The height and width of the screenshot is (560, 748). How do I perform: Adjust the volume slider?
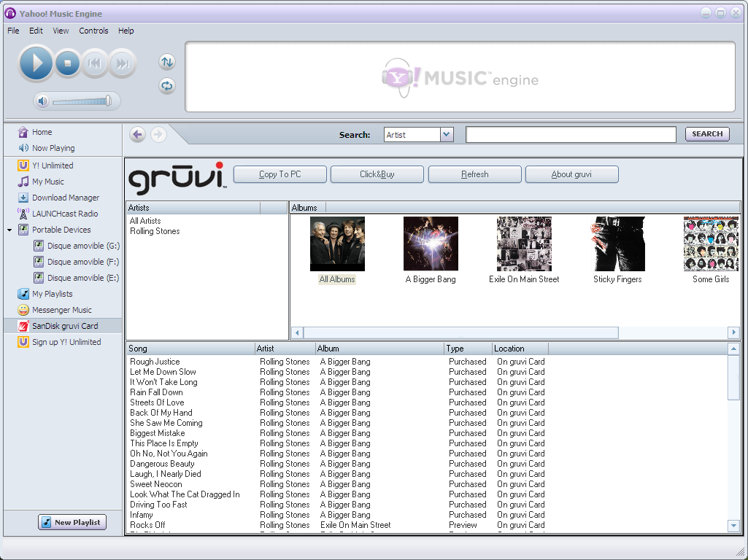point(82,101)
